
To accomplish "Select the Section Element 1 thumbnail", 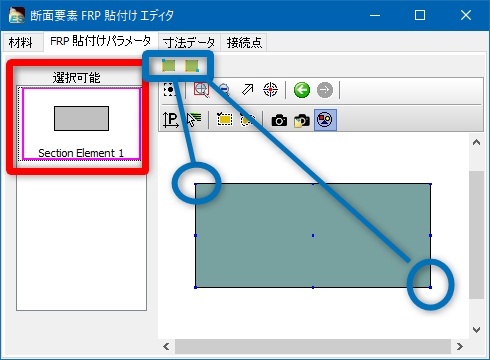I will click(x=81, y=124).
